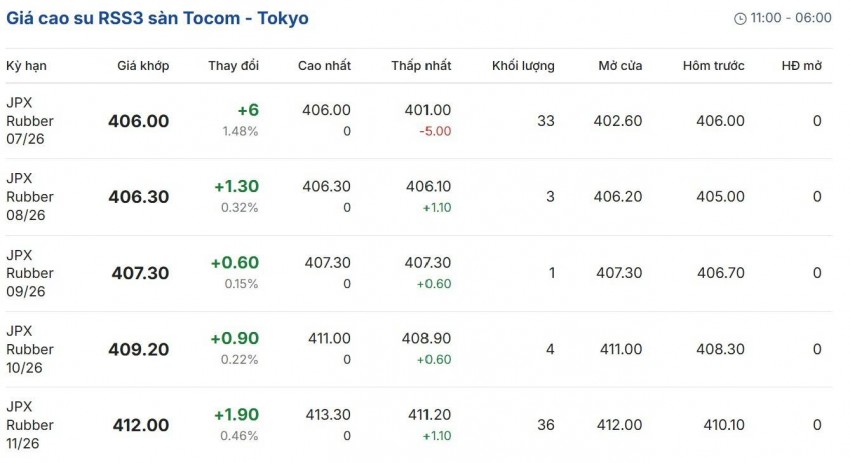Click the 11:00 - 06:00 trading hours text
Image resolution: width=850 pixels, height=463 pixels.
tap(791, 18)
